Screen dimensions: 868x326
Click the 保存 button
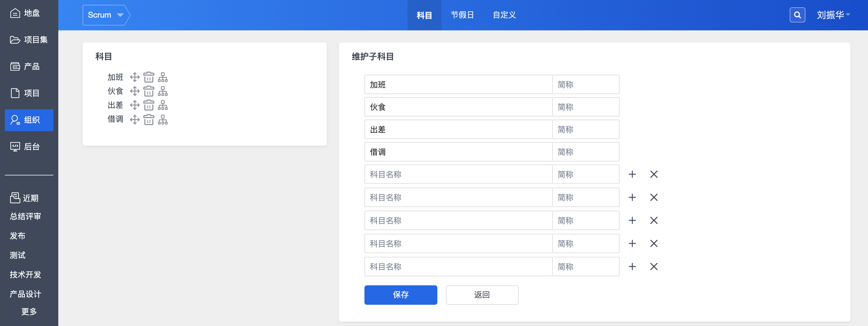tap(400, 295)
